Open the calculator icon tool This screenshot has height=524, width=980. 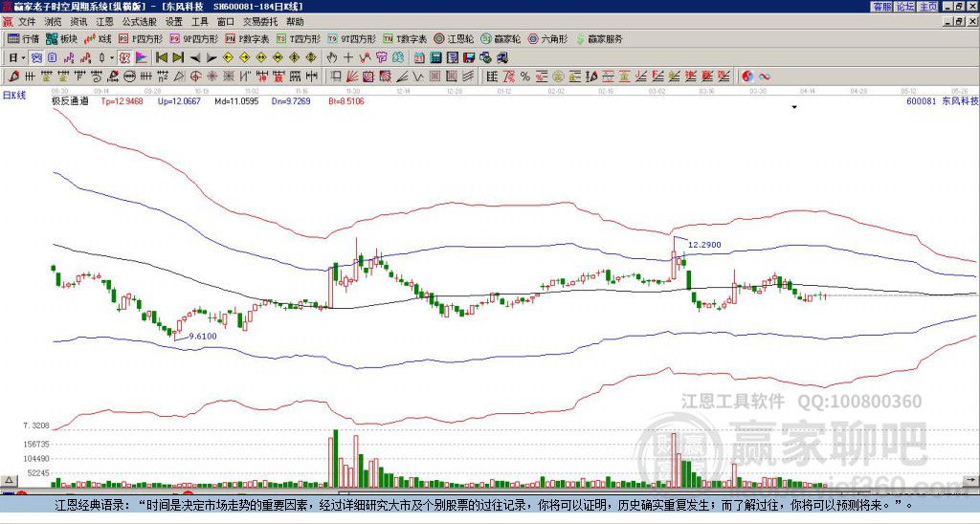point(435,58)
